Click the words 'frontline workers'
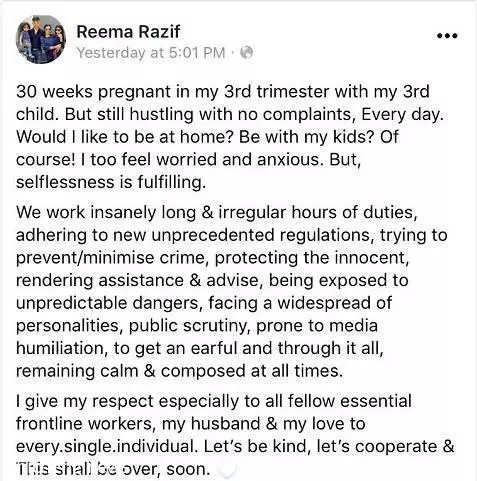This screenshot has width=477, height=481. click(x=86, y=424)
